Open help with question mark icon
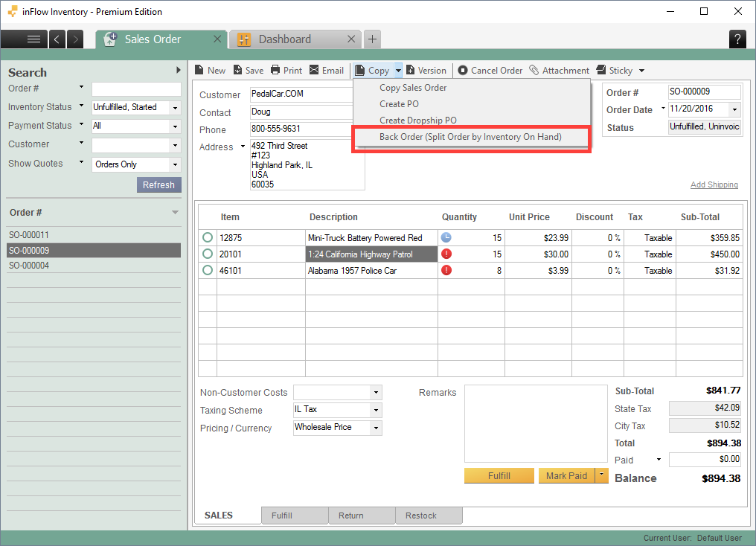Image resolution: width=756 pixels, height=546 pixels. [737, 39]
